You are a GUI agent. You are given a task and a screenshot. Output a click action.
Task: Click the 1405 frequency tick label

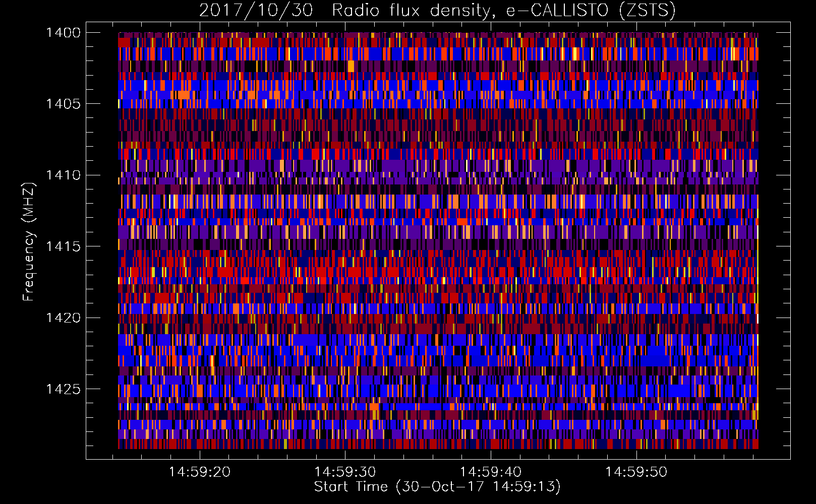63,104
